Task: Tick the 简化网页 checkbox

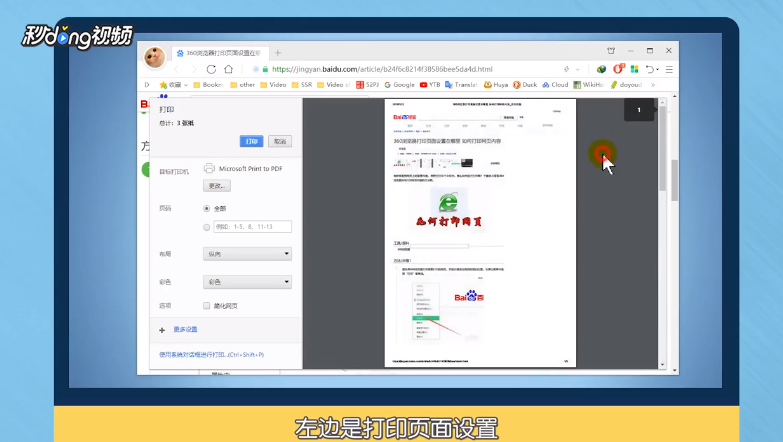Action: point(206,306)
